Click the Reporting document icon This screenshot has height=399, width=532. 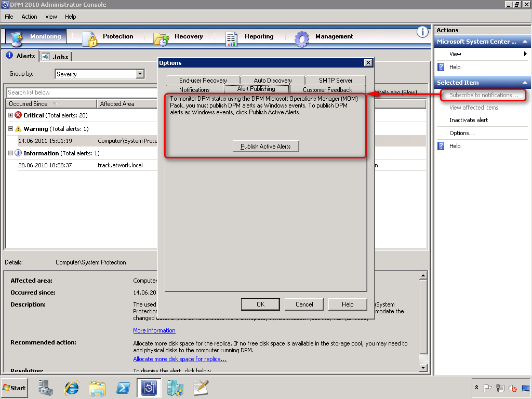point(231,39)
